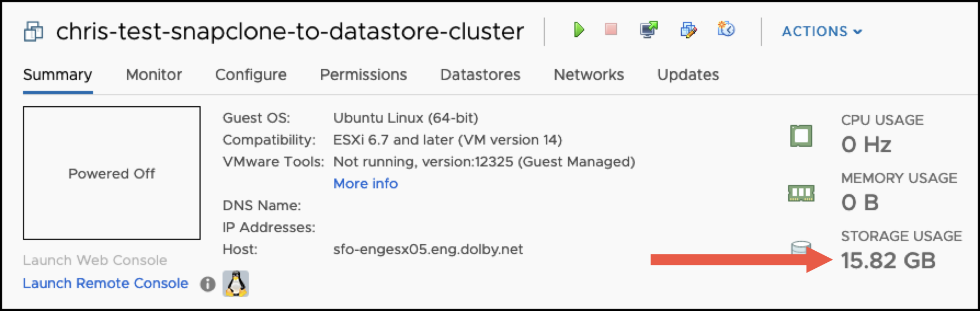Viewport: 980px width, 311px height.
Task: Open the Networks tab
Action: click(589, 74)
